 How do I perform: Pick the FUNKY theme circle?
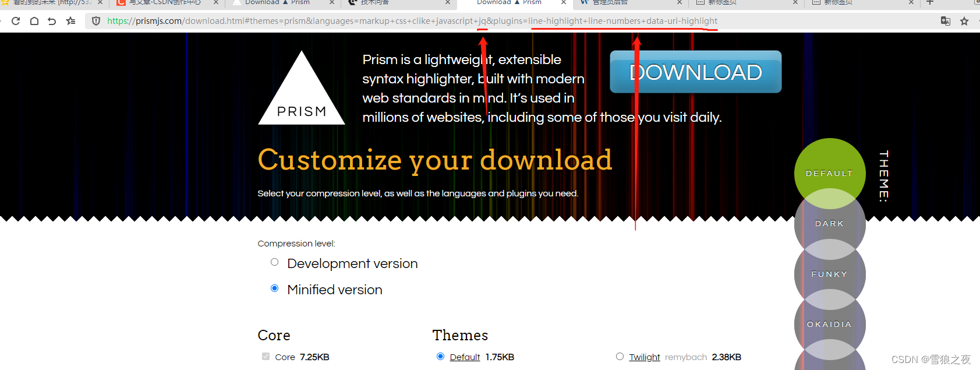tap(830, 274)
